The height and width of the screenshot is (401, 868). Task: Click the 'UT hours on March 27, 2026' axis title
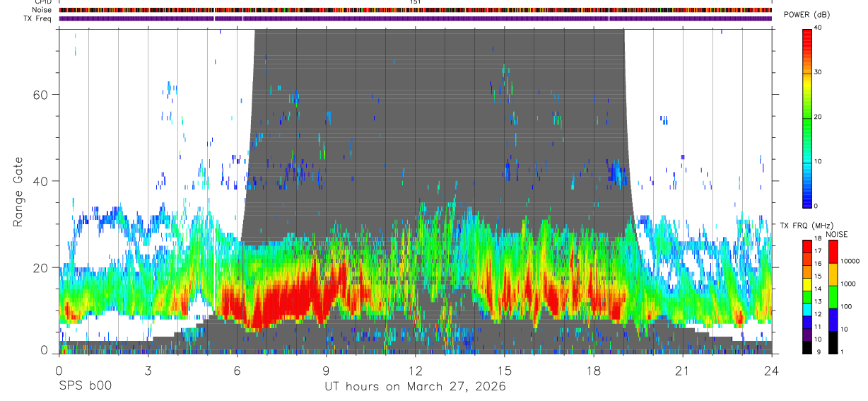[415, 387]
